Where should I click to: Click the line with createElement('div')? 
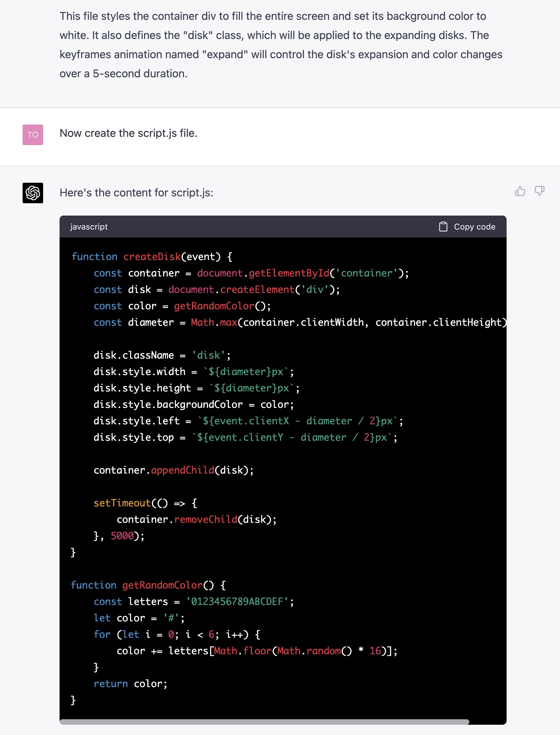click(x=217, y=289)
